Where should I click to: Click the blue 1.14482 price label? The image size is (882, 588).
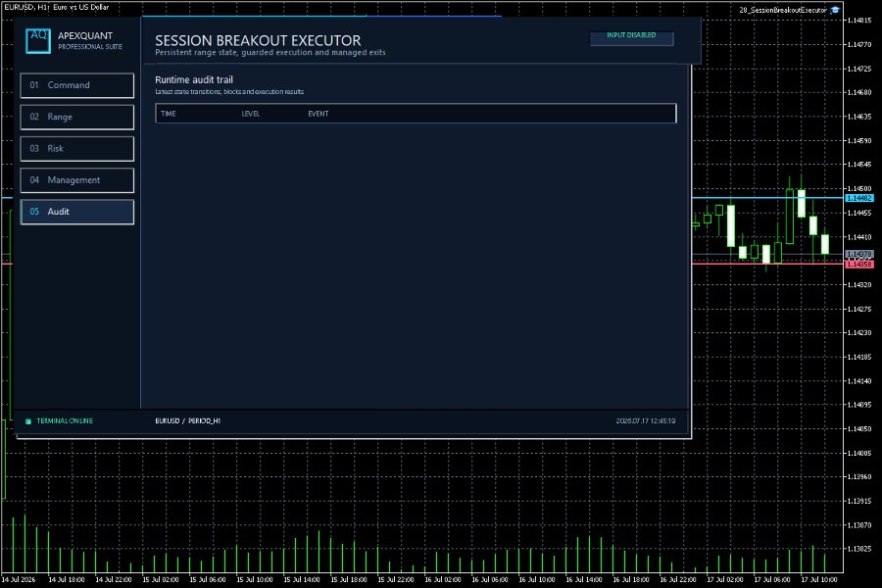coord(858,198)
